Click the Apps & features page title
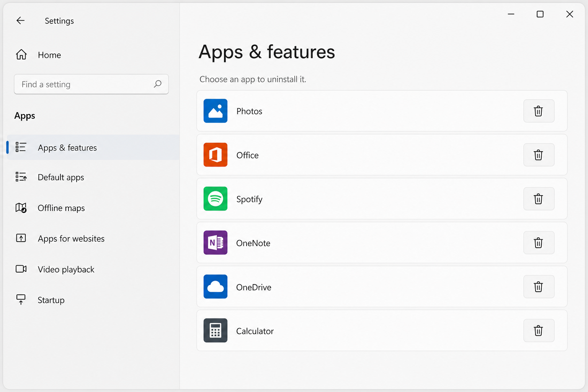Image resolution: width=588 pixels, height=392 pixels. point(267,52)
